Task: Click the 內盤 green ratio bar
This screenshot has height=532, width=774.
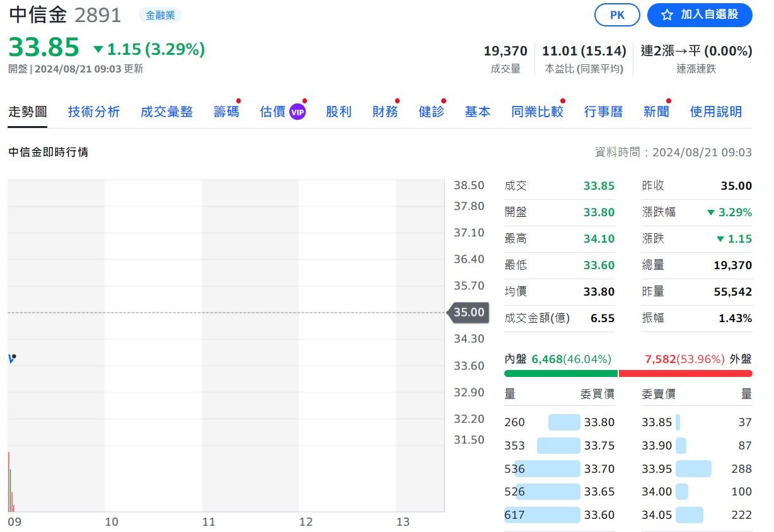Action: coord(560,373)
